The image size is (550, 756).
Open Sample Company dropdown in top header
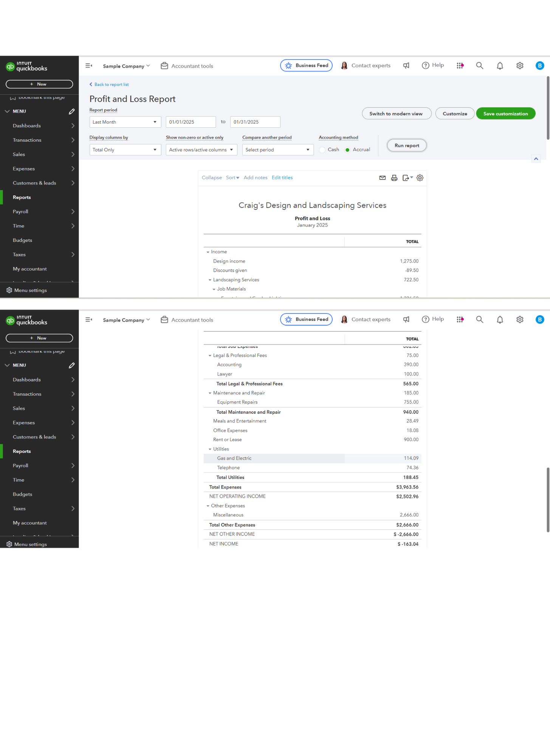tap(126, 66)
